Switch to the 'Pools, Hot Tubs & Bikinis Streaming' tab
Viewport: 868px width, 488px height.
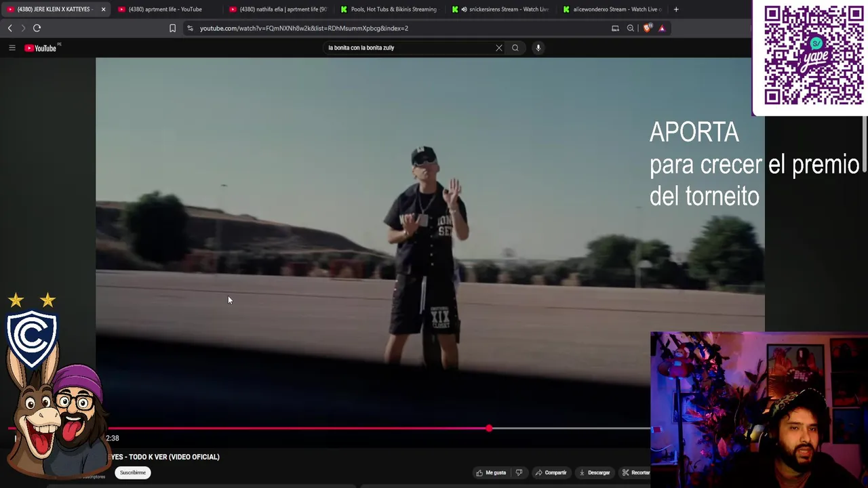[x=389, y=9]
